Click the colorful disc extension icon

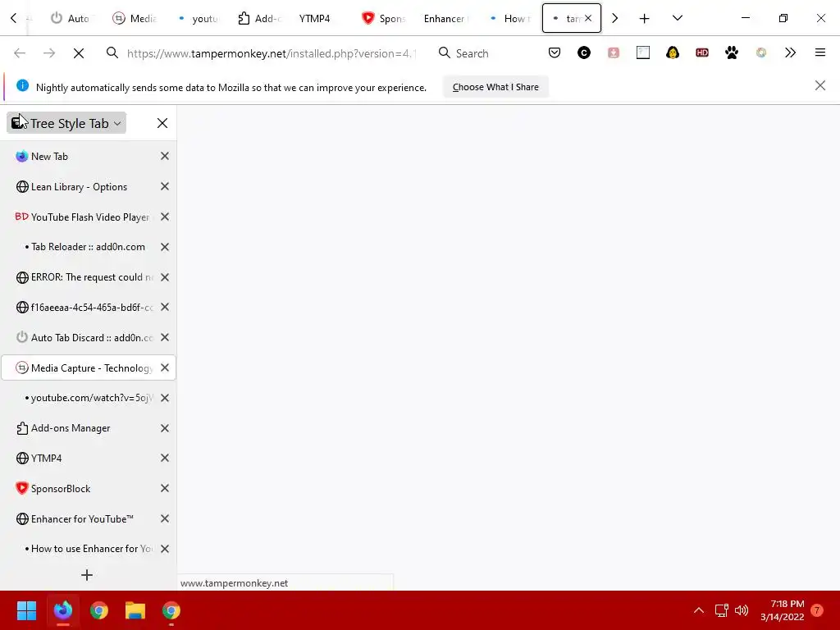760,52
